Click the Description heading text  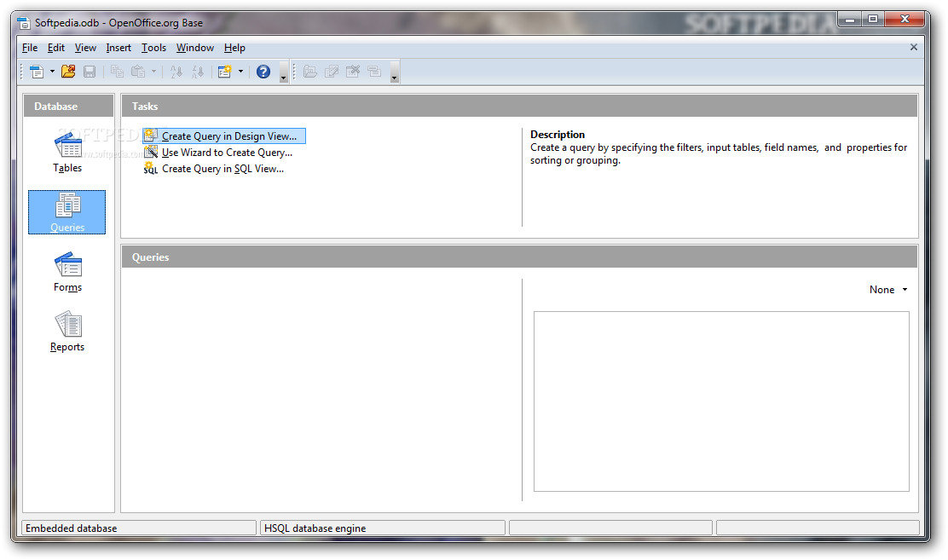558,135
